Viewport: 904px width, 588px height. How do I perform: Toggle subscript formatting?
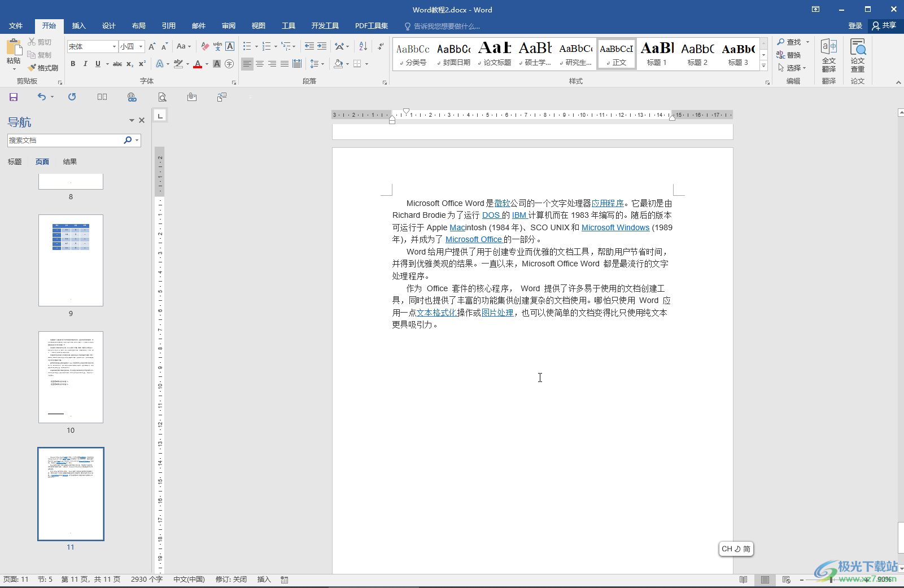tap(130, 64)
